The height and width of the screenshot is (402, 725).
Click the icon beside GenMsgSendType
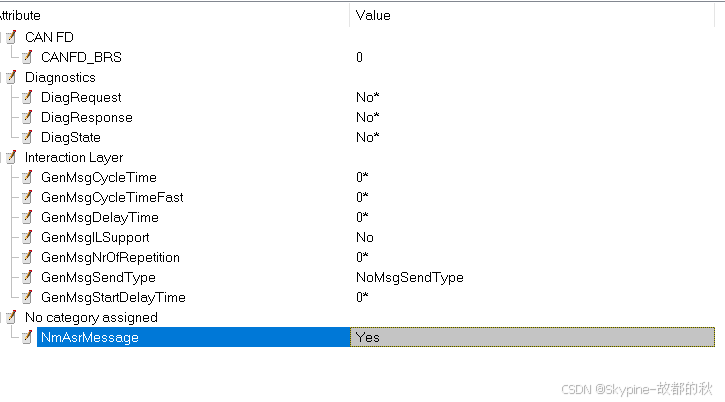pos(27,277)
